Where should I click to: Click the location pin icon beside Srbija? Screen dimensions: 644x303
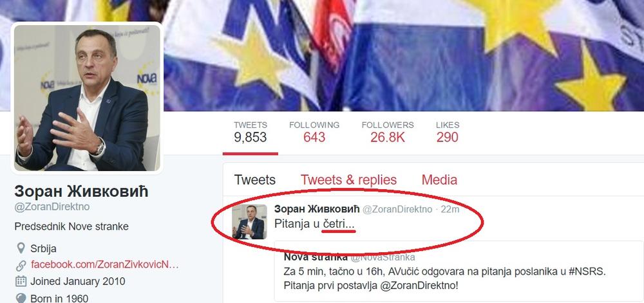[x=20, y=248]
